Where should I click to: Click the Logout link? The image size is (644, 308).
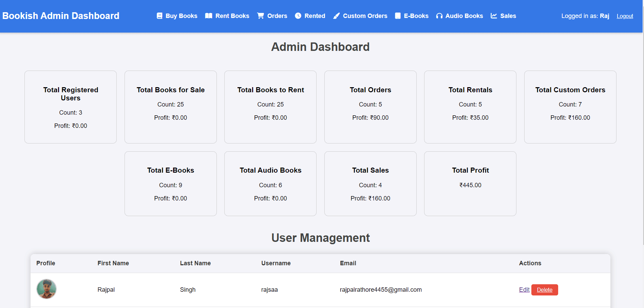point(625,16)
